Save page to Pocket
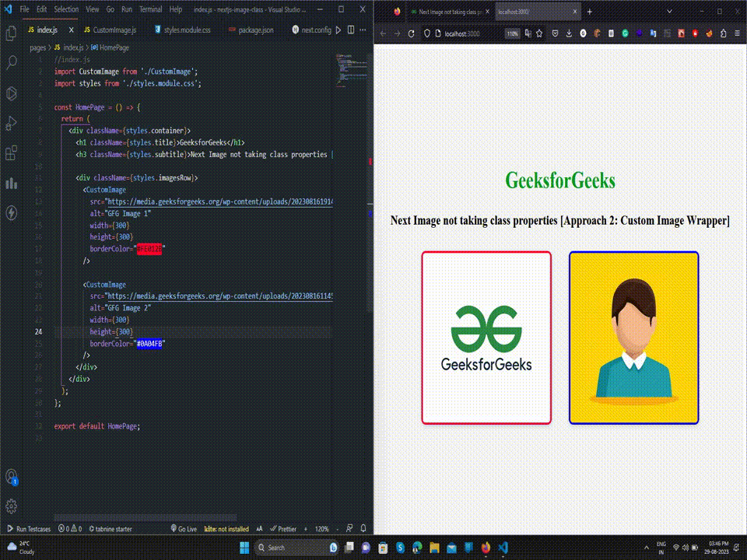Image resolution: width=747 pixels, height=560 pixels. click(555, 33)
